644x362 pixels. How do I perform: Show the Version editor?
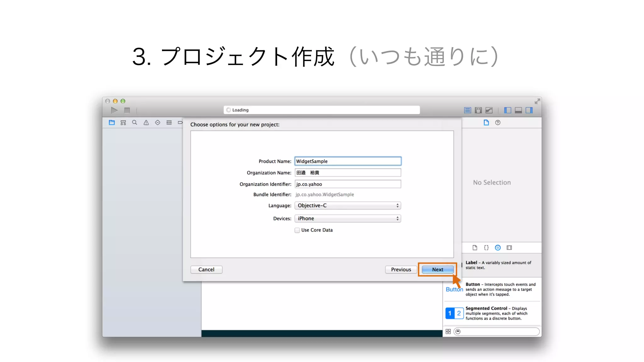[x=489, y=110]
